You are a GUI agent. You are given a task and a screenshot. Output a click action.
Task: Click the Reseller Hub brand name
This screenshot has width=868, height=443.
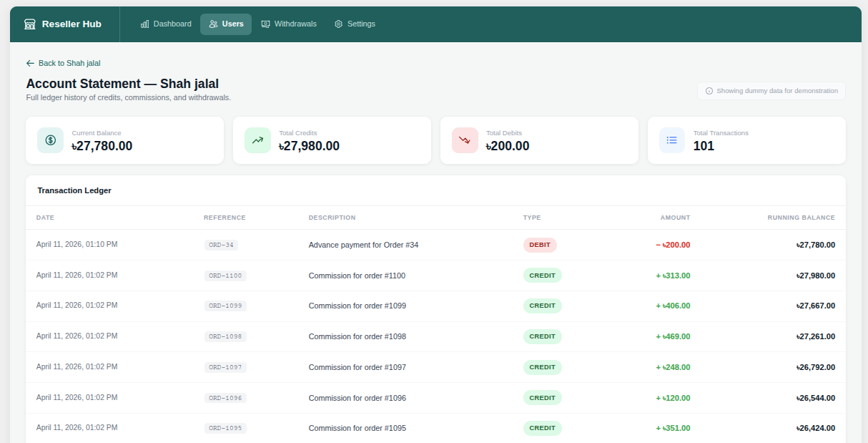coord(71,24)
